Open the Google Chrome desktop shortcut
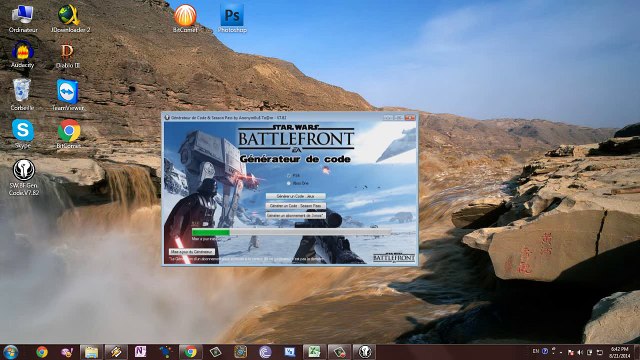Viewport: 640px width, 360px height. [69, 133]
